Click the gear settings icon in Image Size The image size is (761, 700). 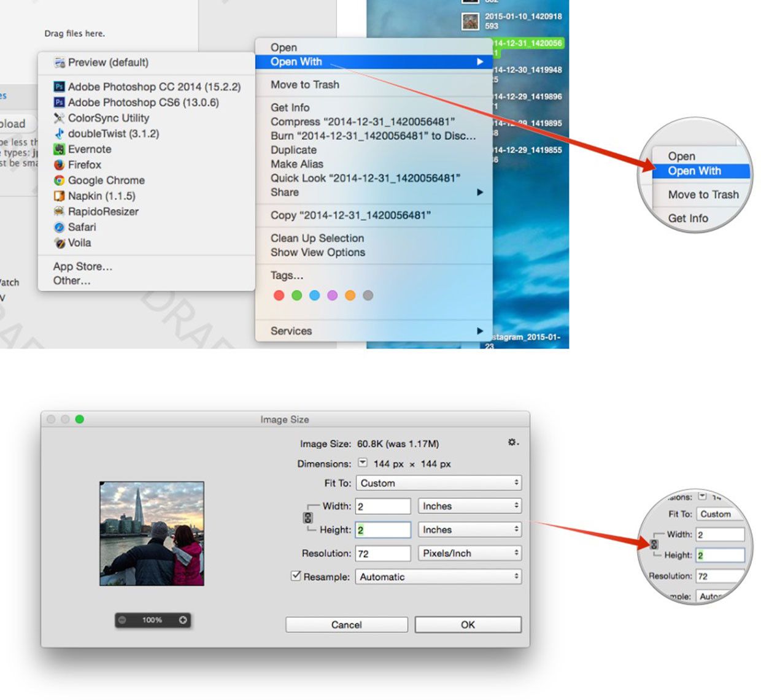(x=512, y=442)
